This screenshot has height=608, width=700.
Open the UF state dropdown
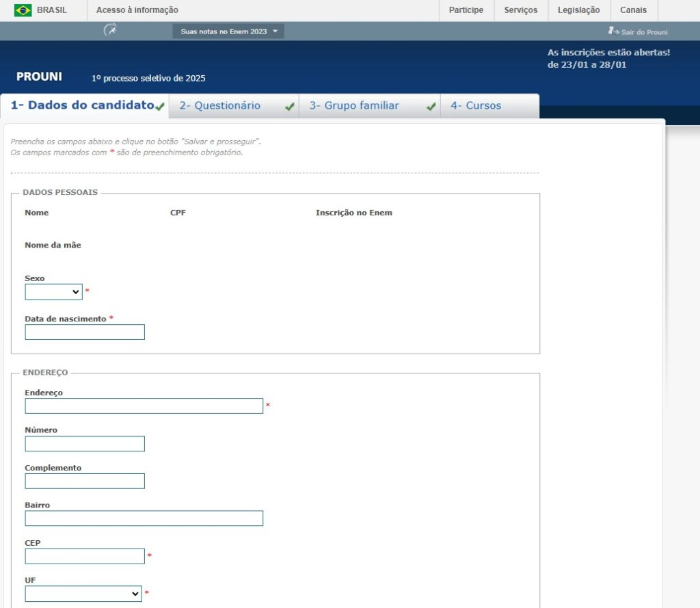[83, 594]
